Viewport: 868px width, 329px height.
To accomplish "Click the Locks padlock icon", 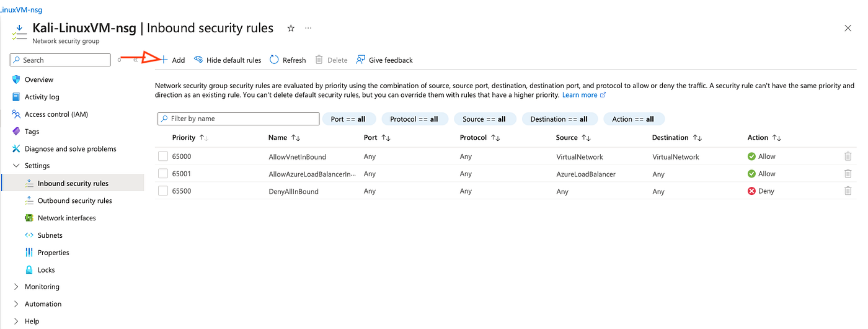I will 29,269.
